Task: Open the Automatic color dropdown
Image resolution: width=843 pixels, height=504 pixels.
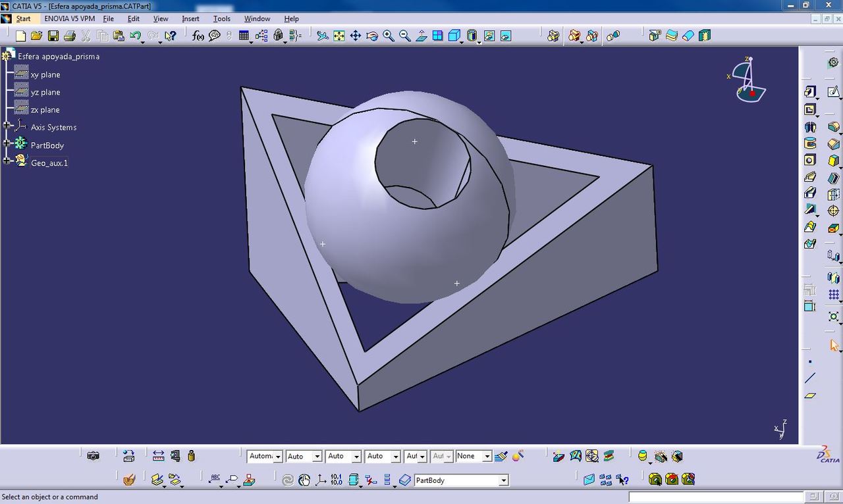Action: (278, 456)
